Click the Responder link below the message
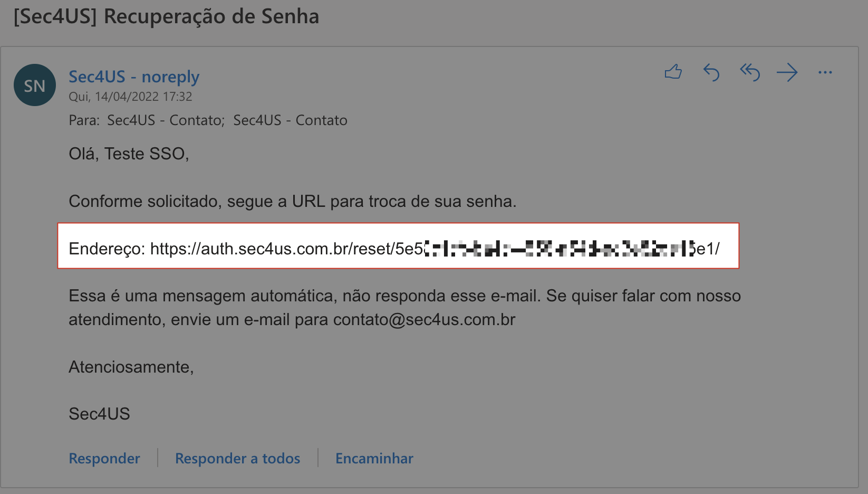868x494 pixels. coord(104,458)
